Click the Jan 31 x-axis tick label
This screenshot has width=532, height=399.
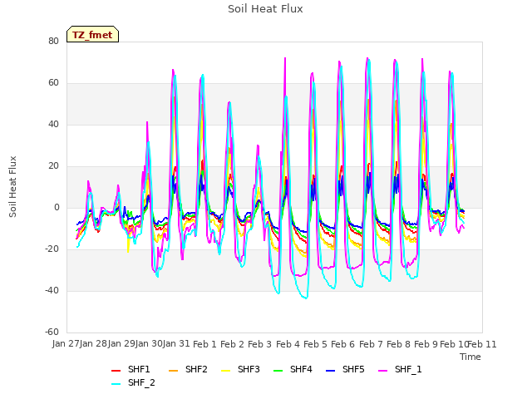(x=176, y=344)
